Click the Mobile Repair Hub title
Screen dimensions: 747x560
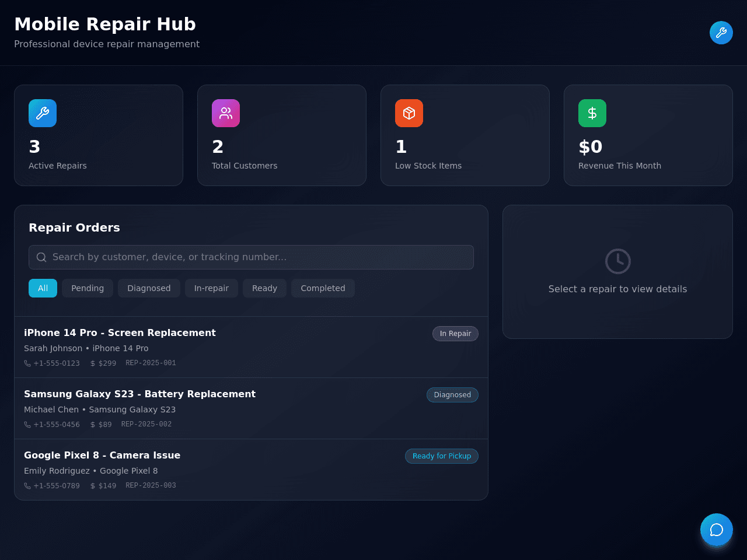pos(105,24)
